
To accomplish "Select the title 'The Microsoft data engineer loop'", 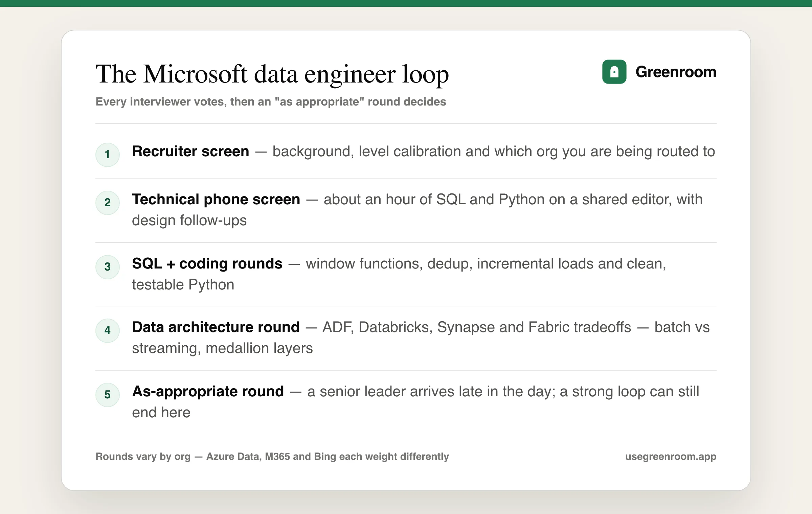I will pyautogui.click(x=272, y=74).
